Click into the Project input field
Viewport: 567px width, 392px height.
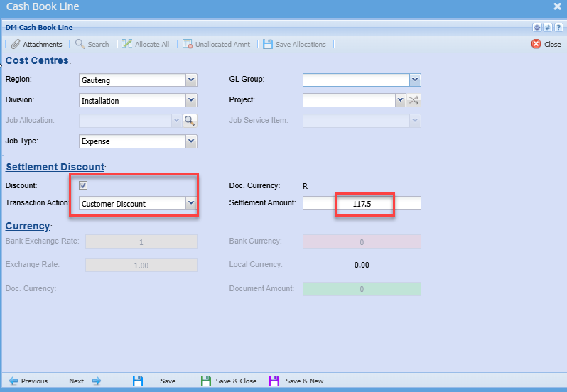tap(349, 100)
